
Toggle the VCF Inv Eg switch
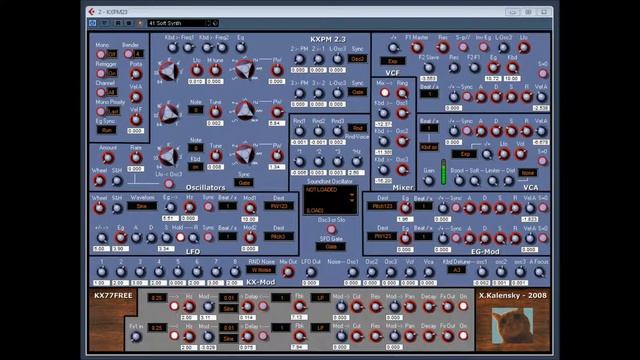coord(483,47)
